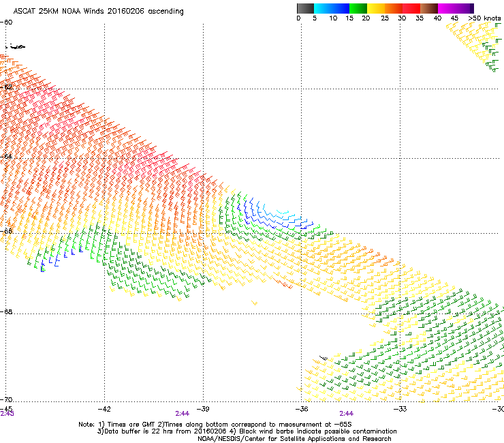
Task: Click the "0" label under the color bar
Action: pos(298,18)
